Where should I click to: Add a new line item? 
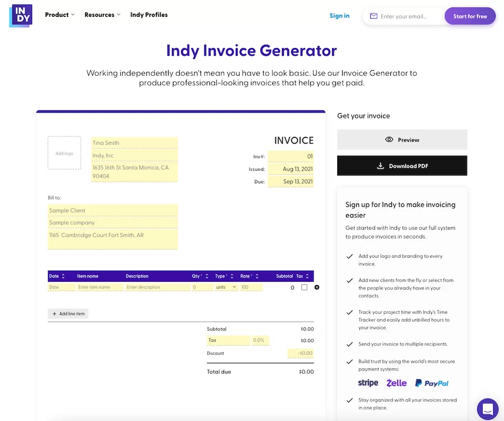[68, 313]
